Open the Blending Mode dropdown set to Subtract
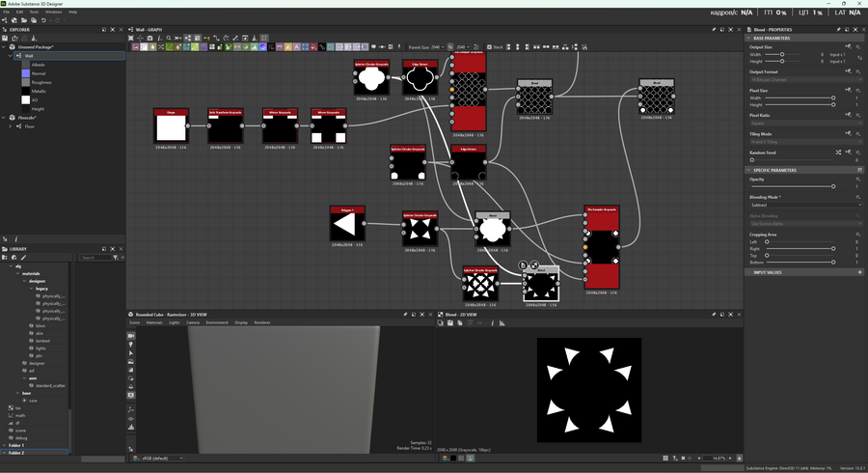Viewport: 868px width, 473px height. (803, 205)
